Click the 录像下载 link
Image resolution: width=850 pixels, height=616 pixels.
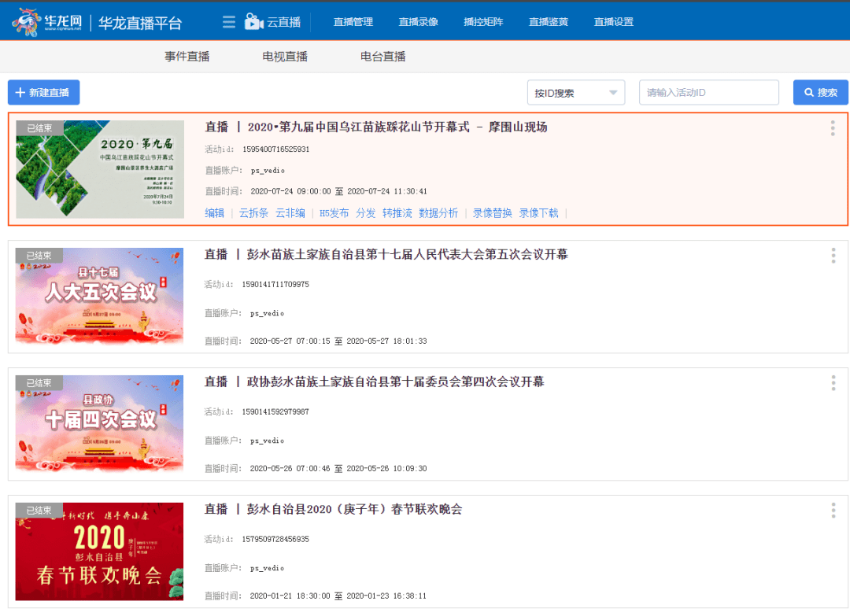pos(538,213)
